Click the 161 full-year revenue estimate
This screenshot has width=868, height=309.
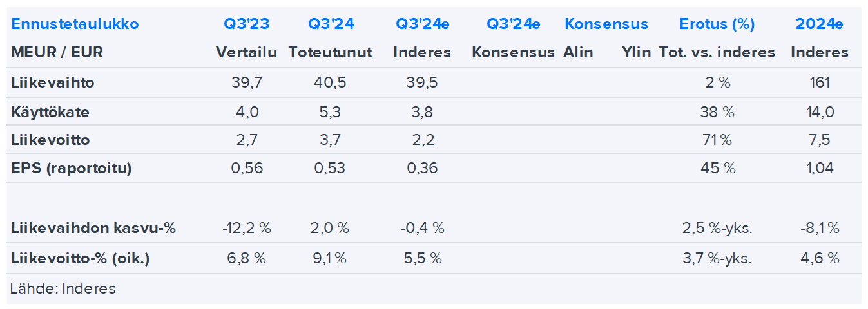(x=820, y=82)
